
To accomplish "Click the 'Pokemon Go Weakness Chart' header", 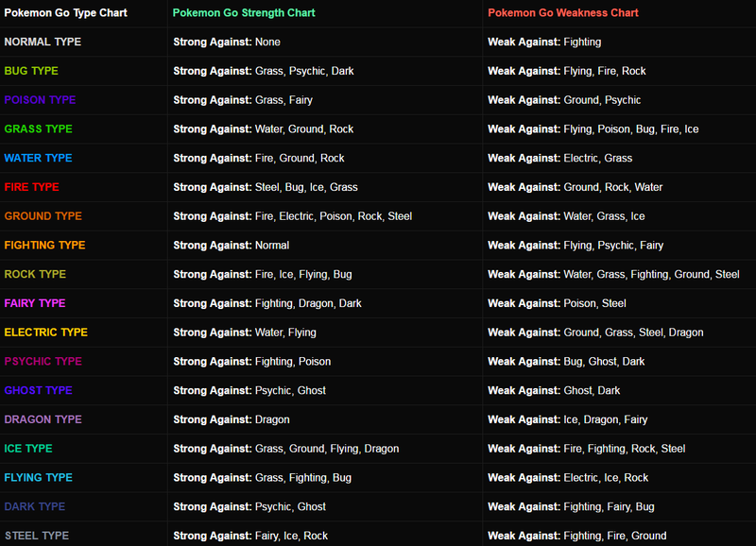I will click(563, 13).
